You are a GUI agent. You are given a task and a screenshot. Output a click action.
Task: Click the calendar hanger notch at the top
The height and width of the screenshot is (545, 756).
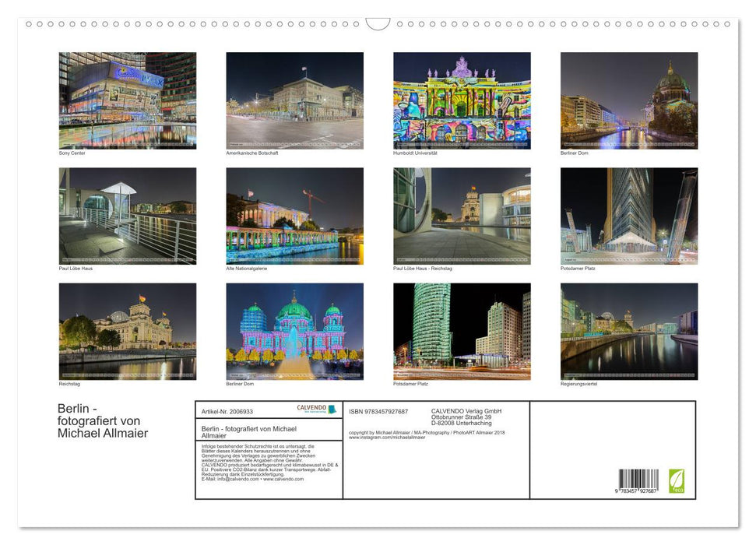pyautogui.click(x=378, y=24)
